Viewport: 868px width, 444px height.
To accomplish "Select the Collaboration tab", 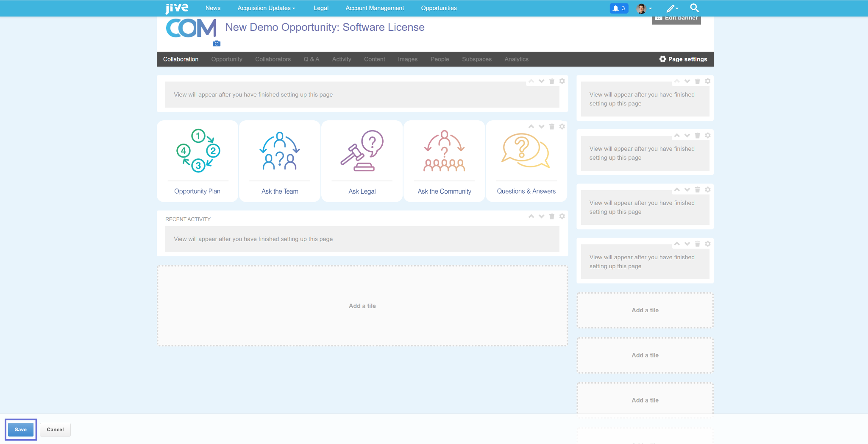I will tap(181, 59).
